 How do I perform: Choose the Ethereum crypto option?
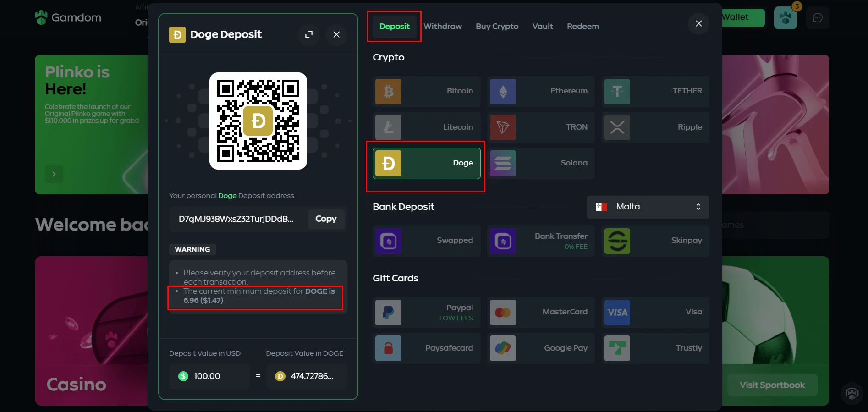pos(541,91)
